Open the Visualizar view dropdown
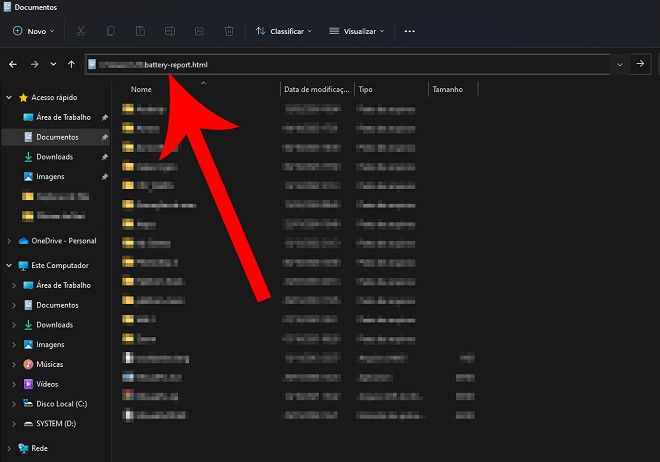The height and width of the screenshot is (462, 660). click(x=357, y=31)
